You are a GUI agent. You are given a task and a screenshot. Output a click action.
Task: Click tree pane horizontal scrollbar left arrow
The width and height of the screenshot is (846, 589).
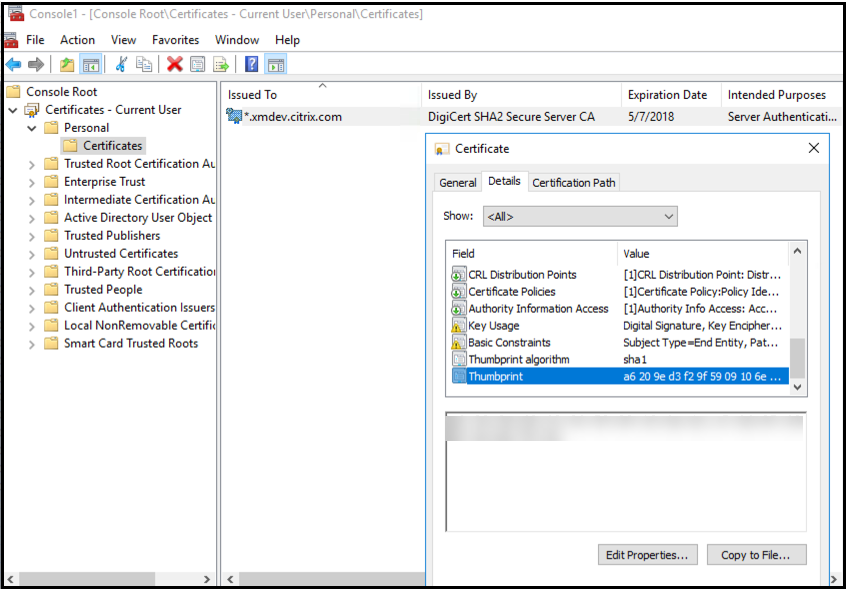[11, 579]
